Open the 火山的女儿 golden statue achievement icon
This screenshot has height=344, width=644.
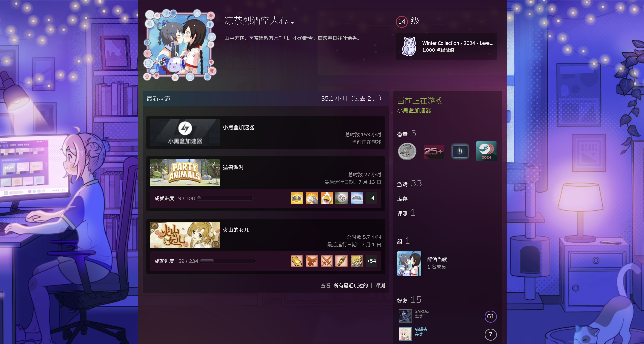(342, 261)
